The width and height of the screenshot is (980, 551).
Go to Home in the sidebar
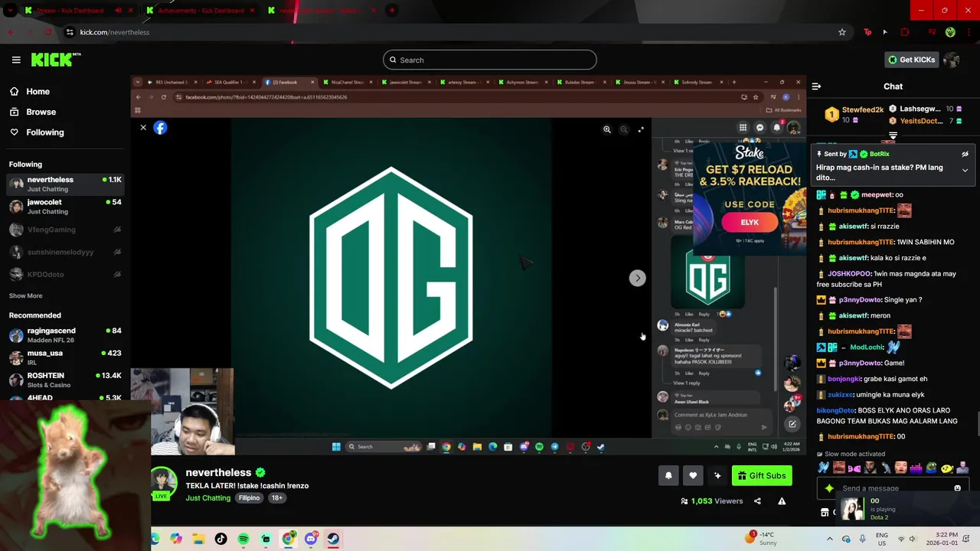(x=29, y=91)
